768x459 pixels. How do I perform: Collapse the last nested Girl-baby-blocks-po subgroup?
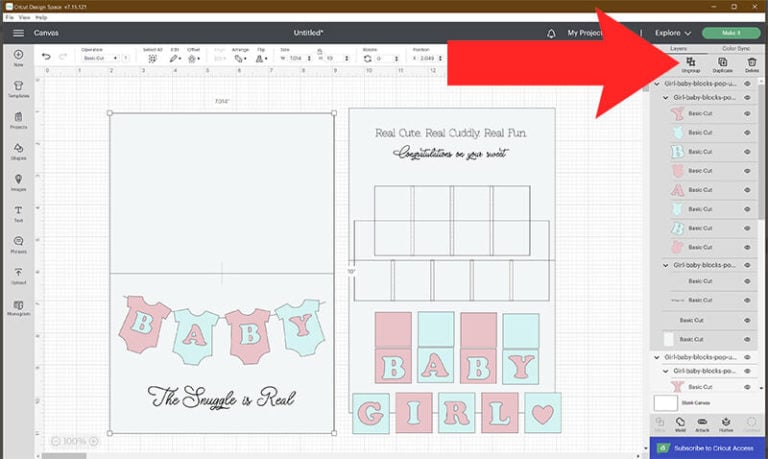coord(665,371)
